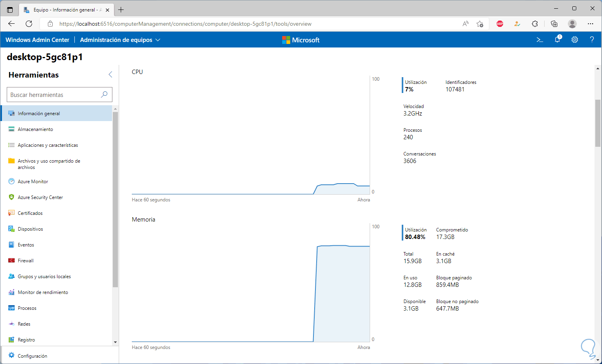
Task: Click the AdBlock Plus extension icon
Action: point(500,24)
